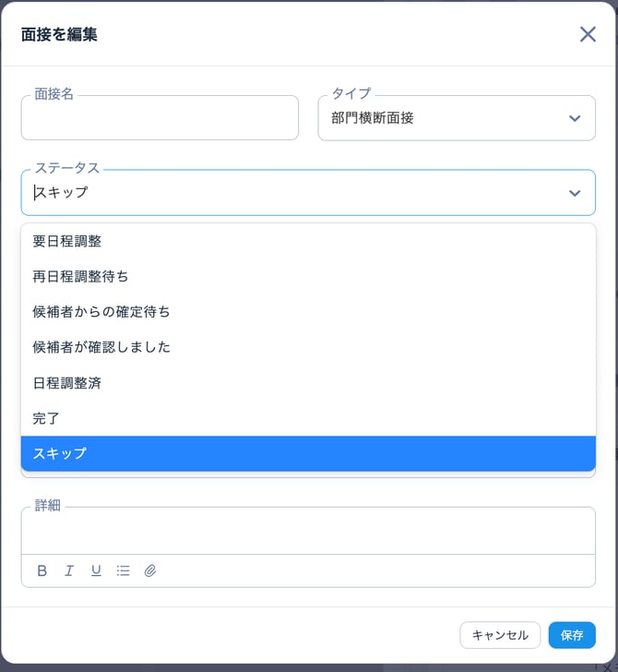Apply underline formatting
This screenshot has width=618, height=672.
point(96,570)
